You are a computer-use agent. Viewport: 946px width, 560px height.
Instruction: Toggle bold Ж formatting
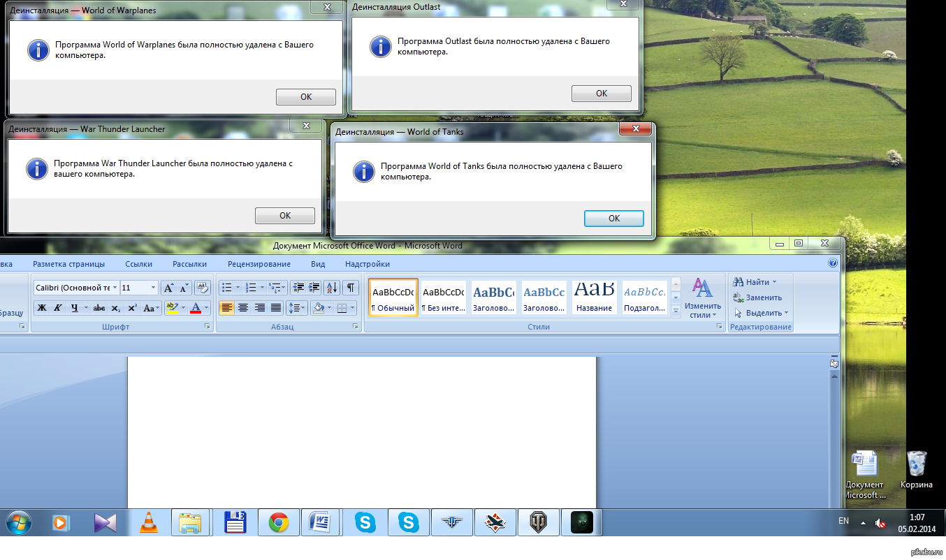(42, 308)
